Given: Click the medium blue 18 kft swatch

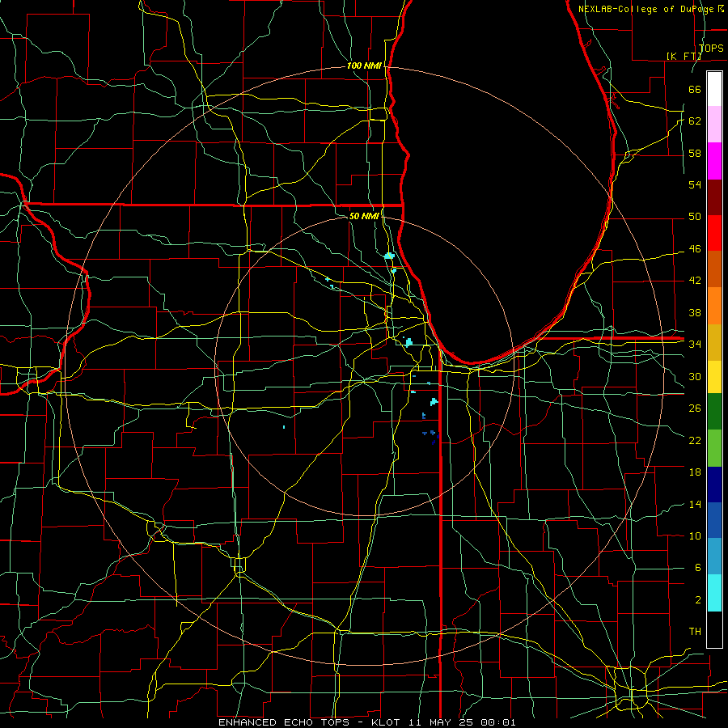Looking at the screenshot, I should click(x=714, y=519).
